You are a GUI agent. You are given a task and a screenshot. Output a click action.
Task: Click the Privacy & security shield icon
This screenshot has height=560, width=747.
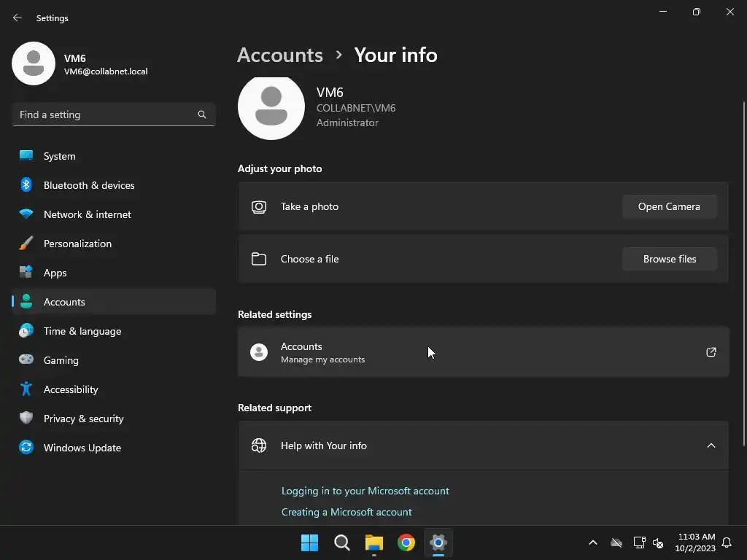[x=26, y=418]
